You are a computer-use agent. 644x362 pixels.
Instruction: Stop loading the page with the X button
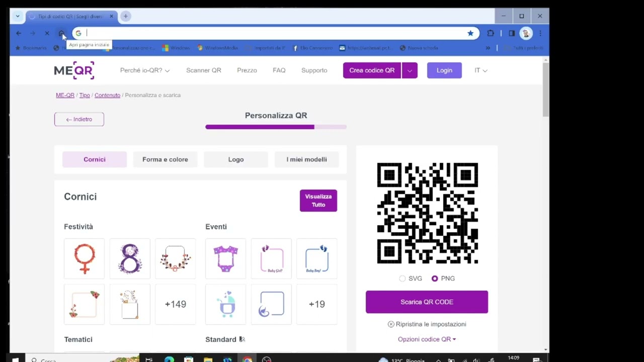(47, 33)
